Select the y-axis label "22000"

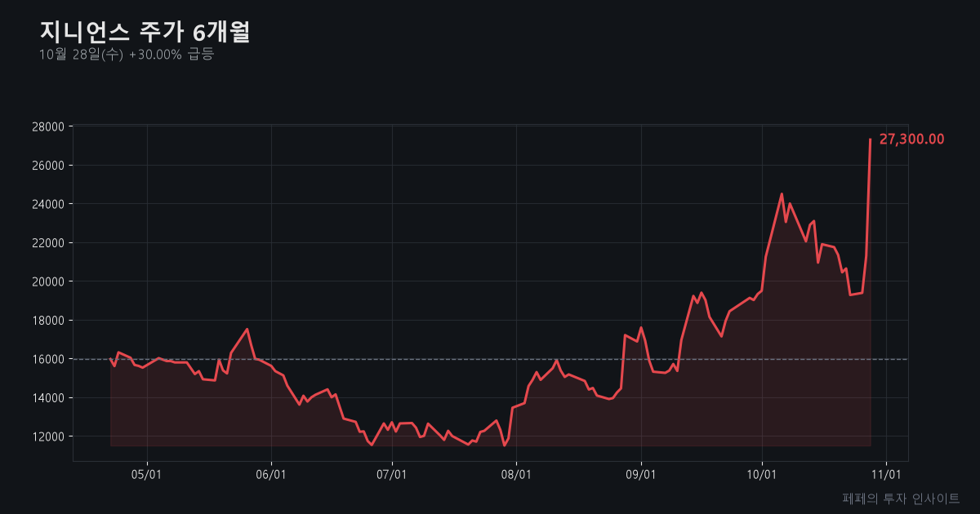click(48, 242)
